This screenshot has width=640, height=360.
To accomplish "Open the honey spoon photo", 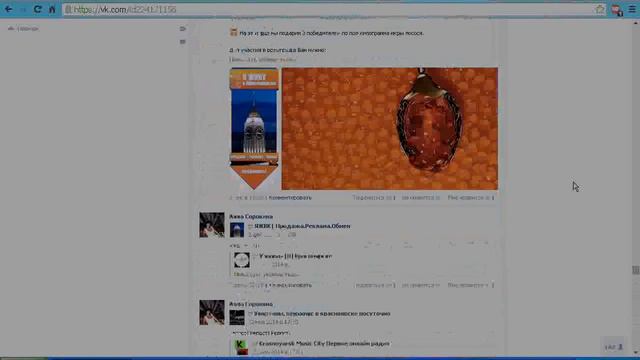I will [390, 129].
